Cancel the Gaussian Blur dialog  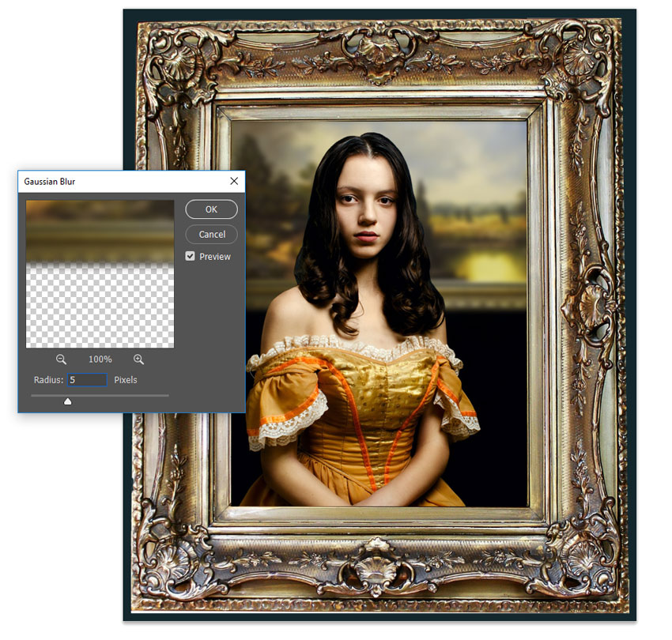point(211,235)
